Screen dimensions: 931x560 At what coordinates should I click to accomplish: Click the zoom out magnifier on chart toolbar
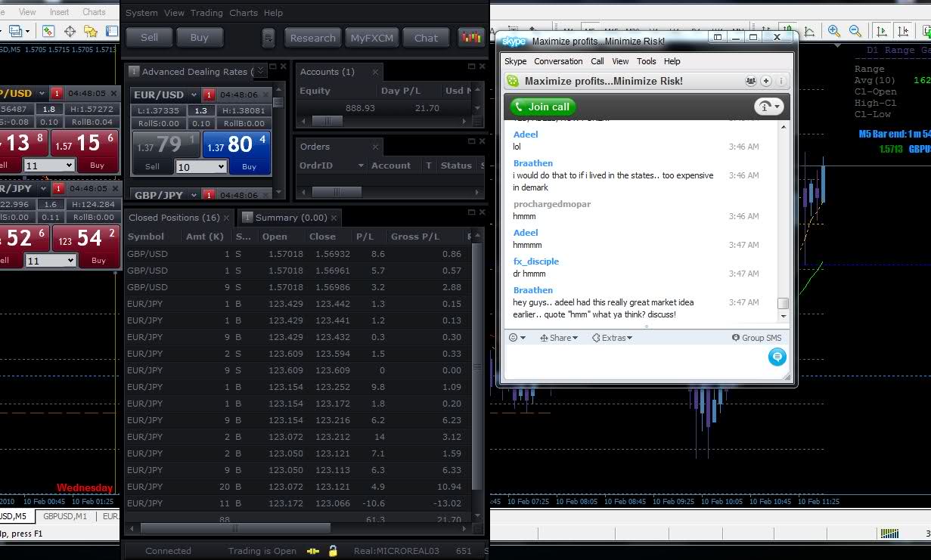tap(855, 31)
